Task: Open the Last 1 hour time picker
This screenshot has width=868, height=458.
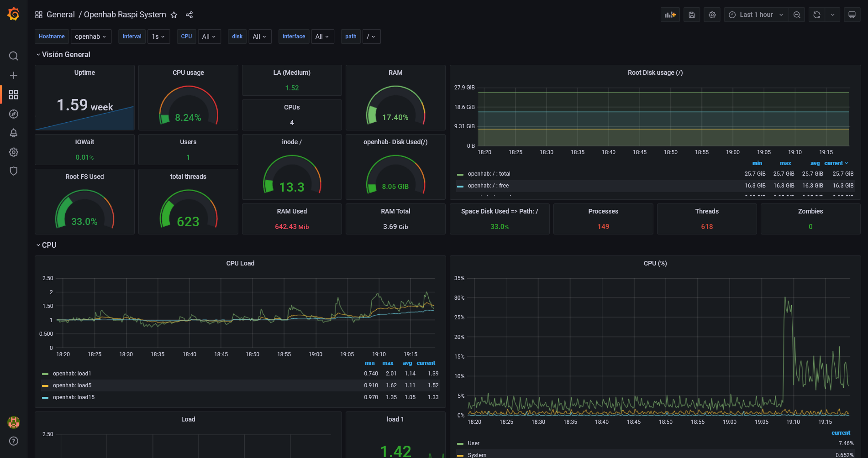Action: point(756,15)
